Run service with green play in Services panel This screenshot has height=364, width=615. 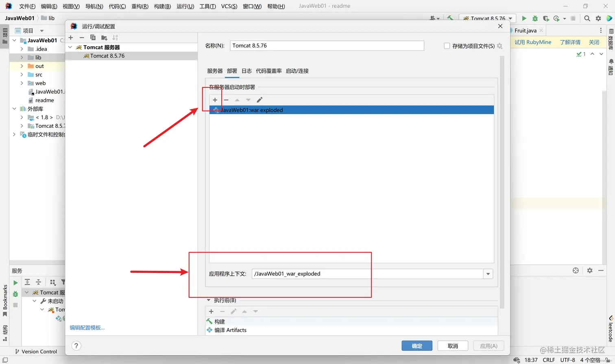point(15,283)
